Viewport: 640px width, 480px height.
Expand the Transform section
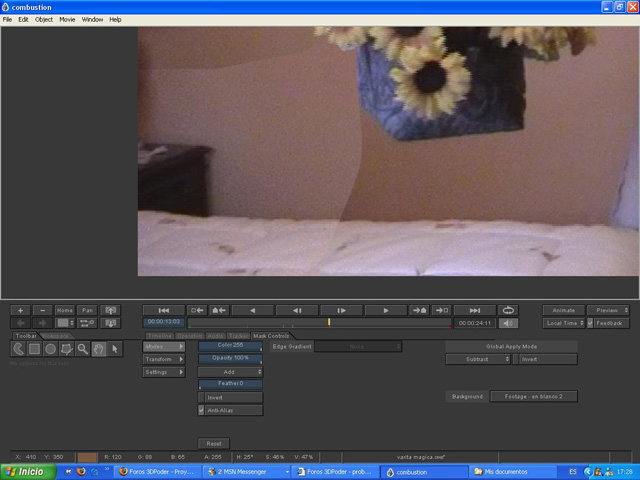click(x=164, y=359)
